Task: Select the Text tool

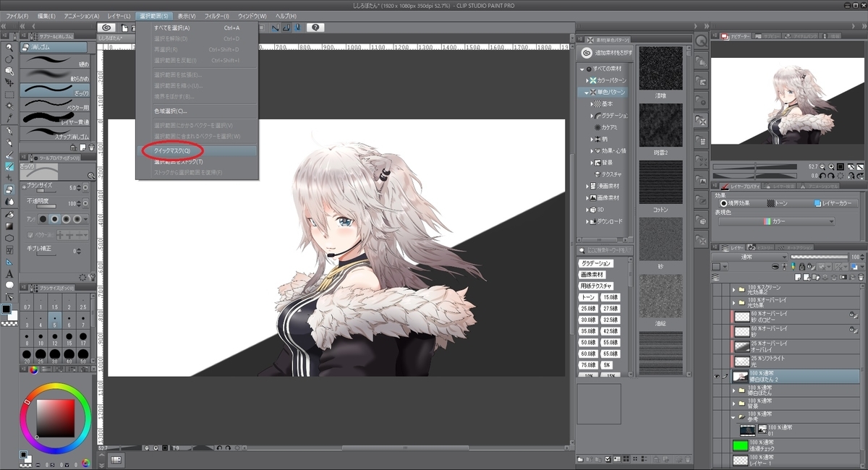Action: [9, 273]
